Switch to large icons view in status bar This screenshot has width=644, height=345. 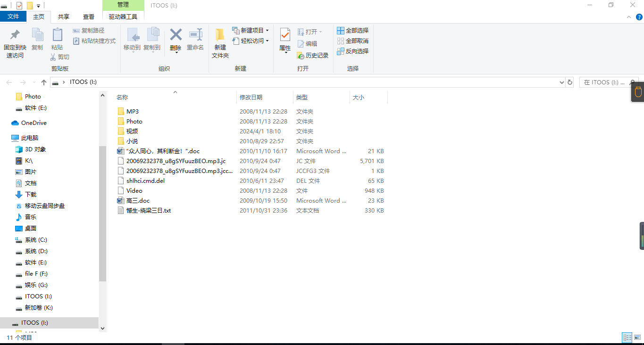[637, 337]
